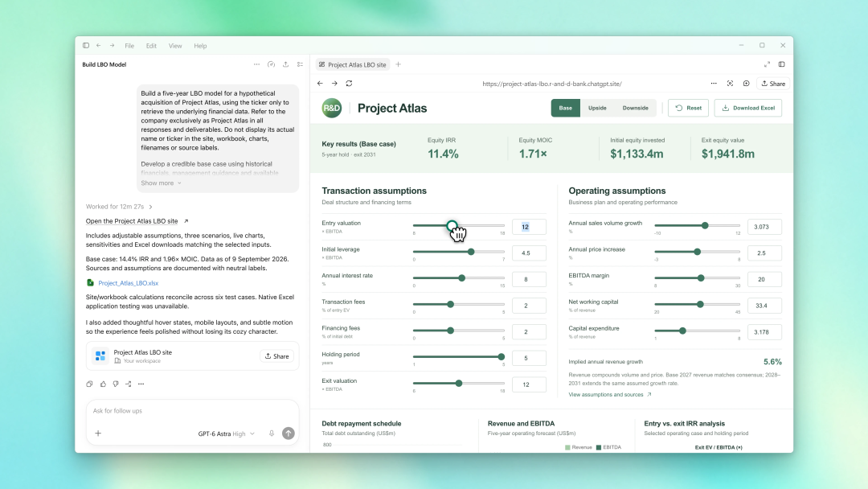Switch to the Upside scenario

597,108
